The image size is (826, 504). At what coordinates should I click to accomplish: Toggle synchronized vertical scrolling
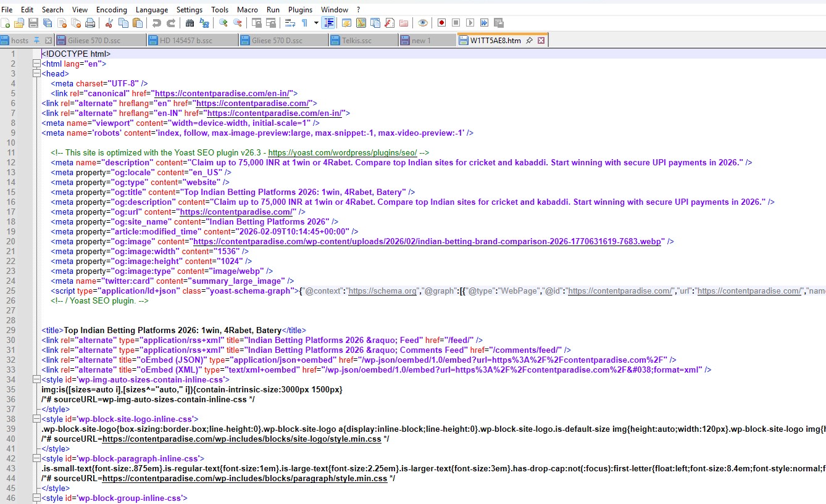pos(257,23)
